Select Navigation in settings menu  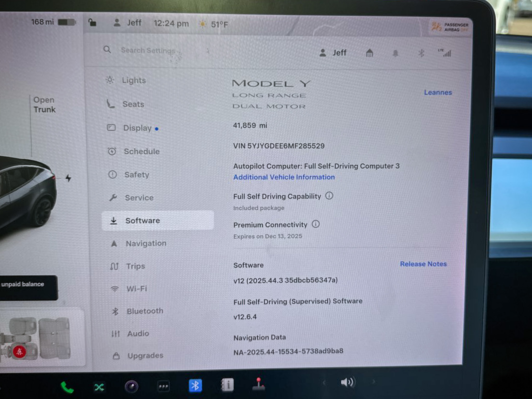[x=146, y=243]
